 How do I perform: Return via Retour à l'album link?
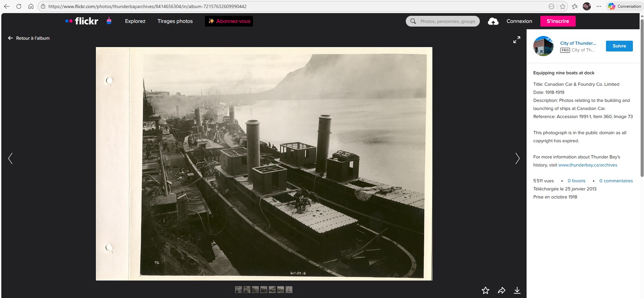29,38
